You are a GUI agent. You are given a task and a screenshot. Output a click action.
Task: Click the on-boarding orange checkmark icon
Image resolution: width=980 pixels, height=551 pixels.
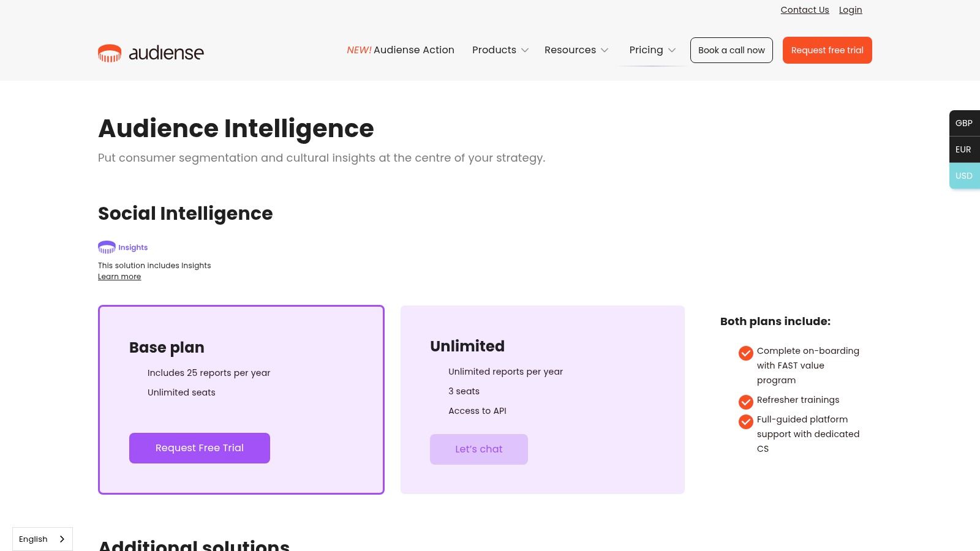(x=745, y=353)
